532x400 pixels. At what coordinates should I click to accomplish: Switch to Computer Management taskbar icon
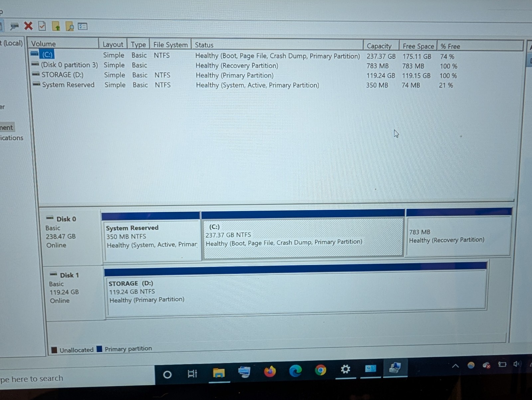tap(395, 367)
